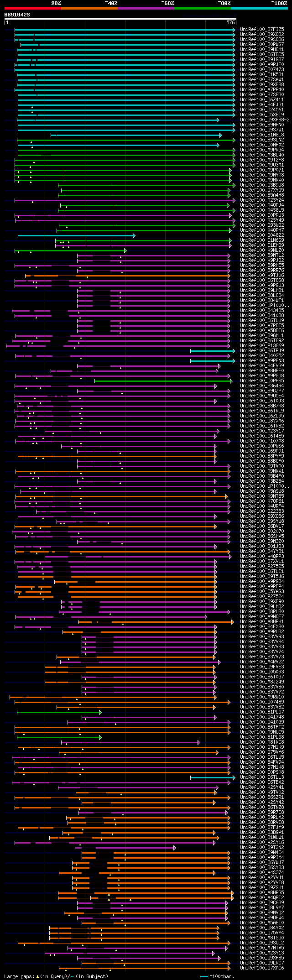Select the UniRef100_Q8RU80 label

coord(262,611)
